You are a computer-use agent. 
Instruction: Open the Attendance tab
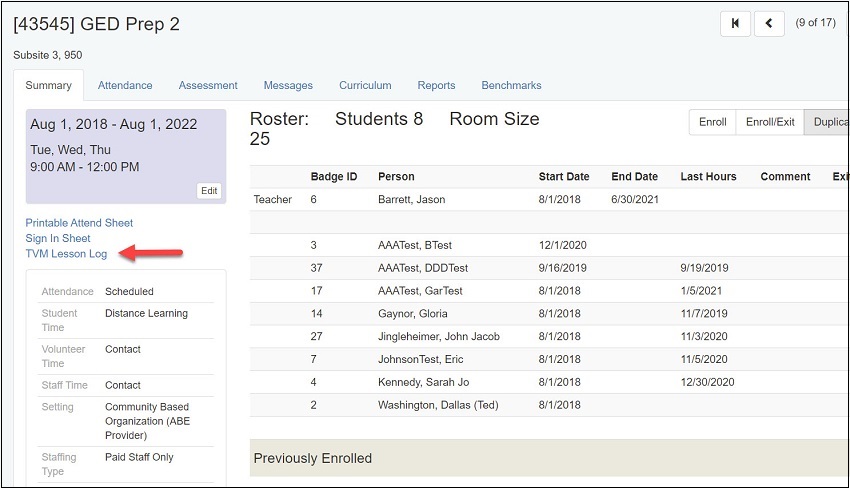pos(125,85)
